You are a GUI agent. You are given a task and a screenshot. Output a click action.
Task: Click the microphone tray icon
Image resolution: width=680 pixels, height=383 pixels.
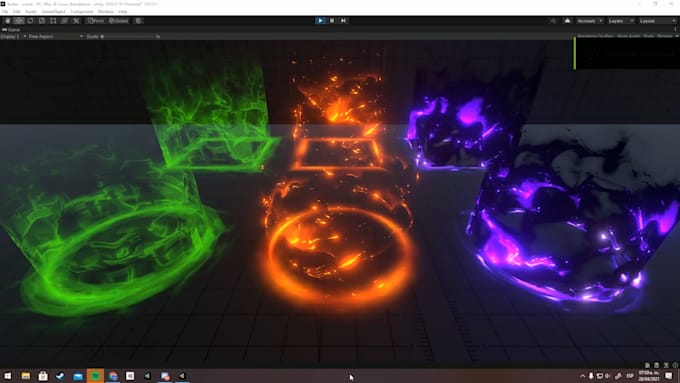(x=591, y=376)
